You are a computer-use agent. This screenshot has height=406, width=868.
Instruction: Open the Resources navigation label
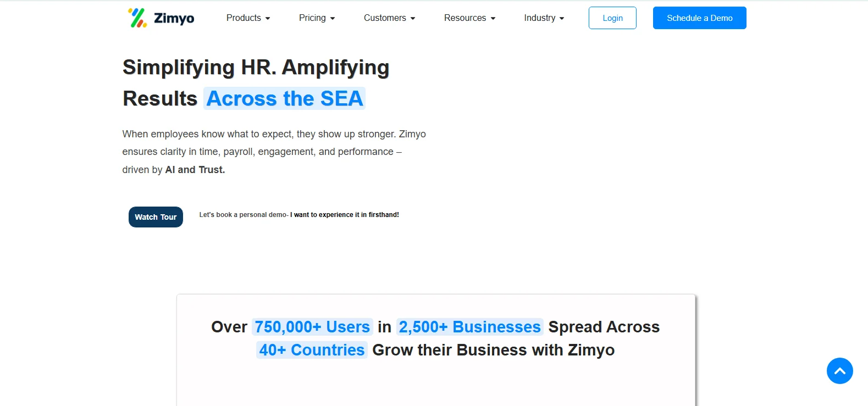[465, 18]
